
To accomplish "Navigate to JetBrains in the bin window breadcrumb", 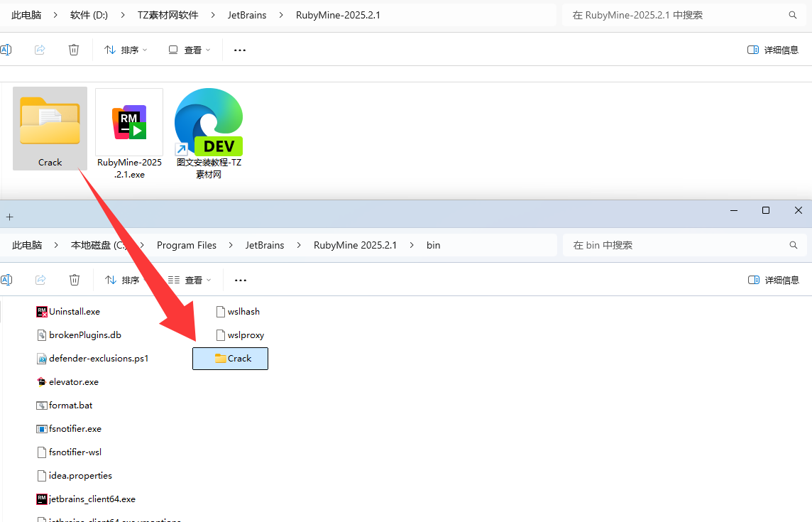I will (x=265, y=245).
